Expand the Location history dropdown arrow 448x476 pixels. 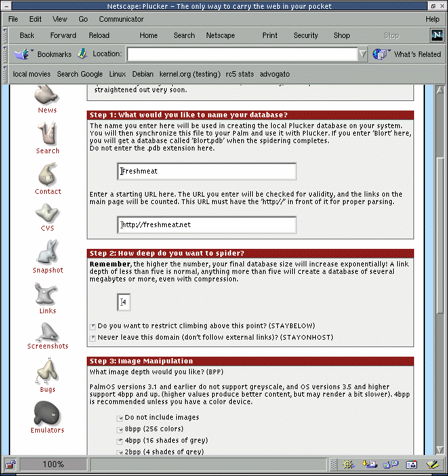pyautogui.click(x=363, y=54)
